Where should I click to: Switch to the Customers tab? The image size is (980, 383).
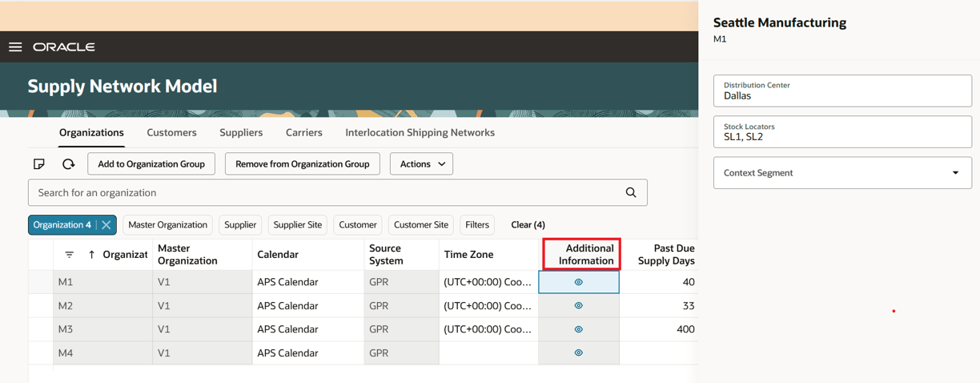click(x=171, y=133)
